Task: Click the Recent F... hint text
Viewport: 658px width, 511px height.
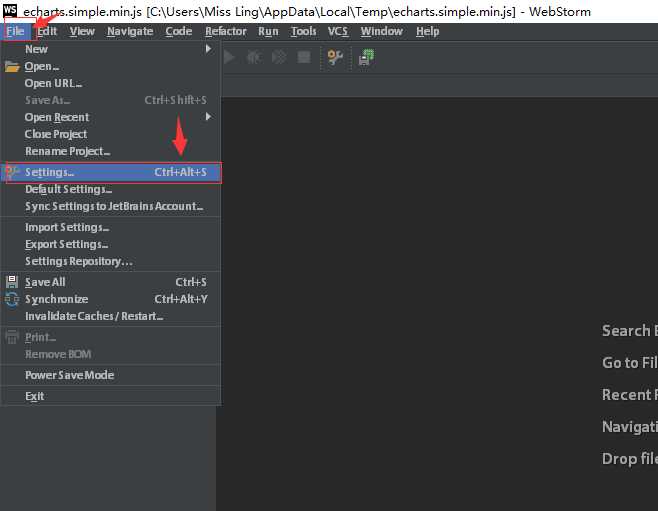Action: click(629, 394)
